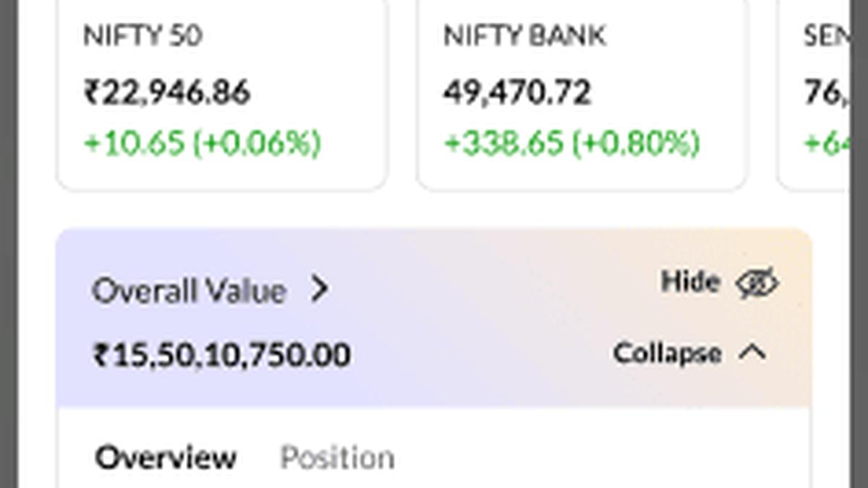868x488 pixels.
Task: Click the upward chevron icon beside Collapse
Action: click(753, 354)
